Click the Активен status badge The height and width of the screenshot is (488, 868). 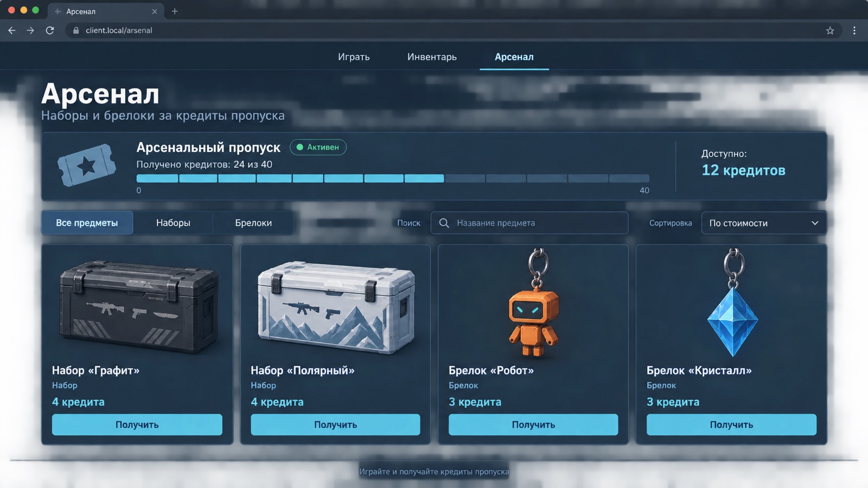tap(318, 147)
